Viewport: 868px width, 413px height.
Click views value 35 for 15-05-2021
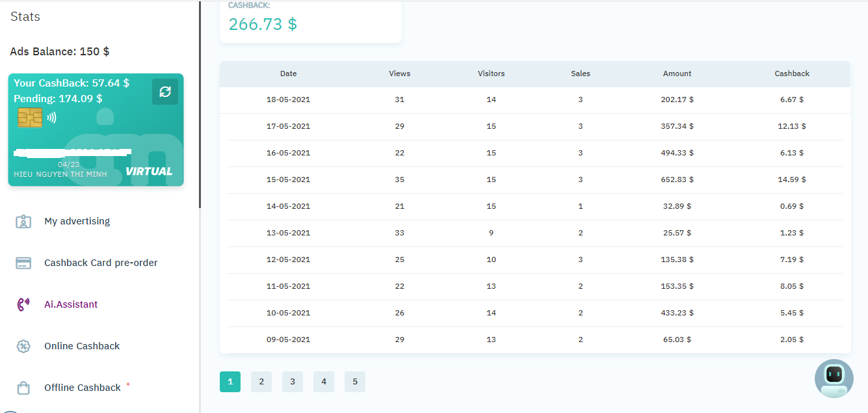400,180
